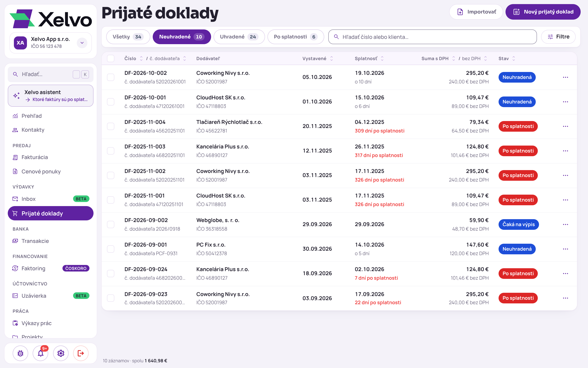Switch to Všetky tab
This screenshot has width=588, height=368.
tap(128, 37)
